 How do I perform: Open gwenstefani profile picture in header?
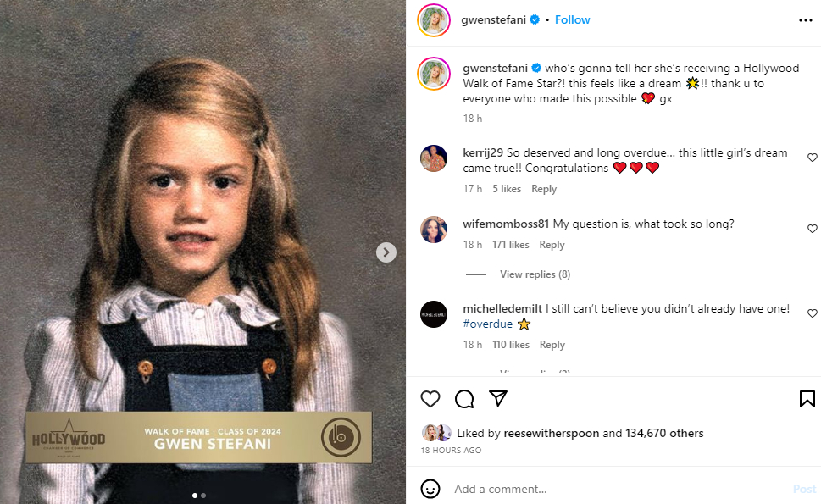(x=434, y=20)
